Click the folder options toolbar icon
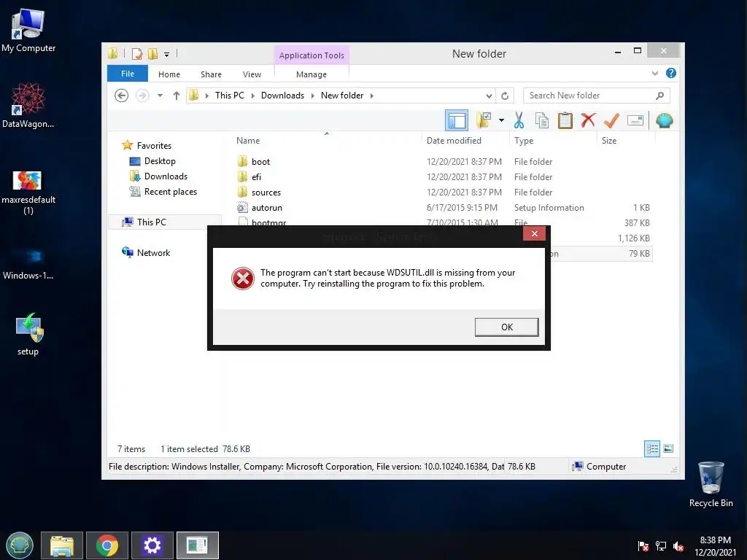This screenshot has width=747, height=560. (x=484, y=120)
